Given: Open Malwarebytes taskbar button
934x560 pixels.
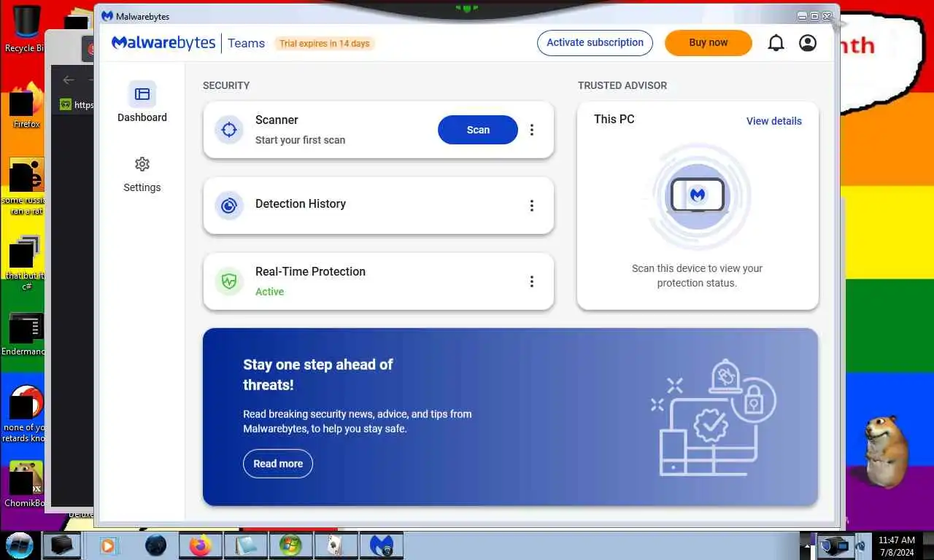Looking at the screenshot, I should (382, 545).
